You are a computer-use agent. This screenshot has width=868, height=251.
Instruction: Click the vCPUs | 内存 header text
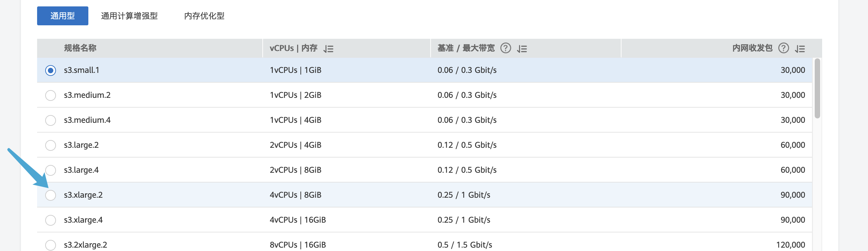coord(294,48)
